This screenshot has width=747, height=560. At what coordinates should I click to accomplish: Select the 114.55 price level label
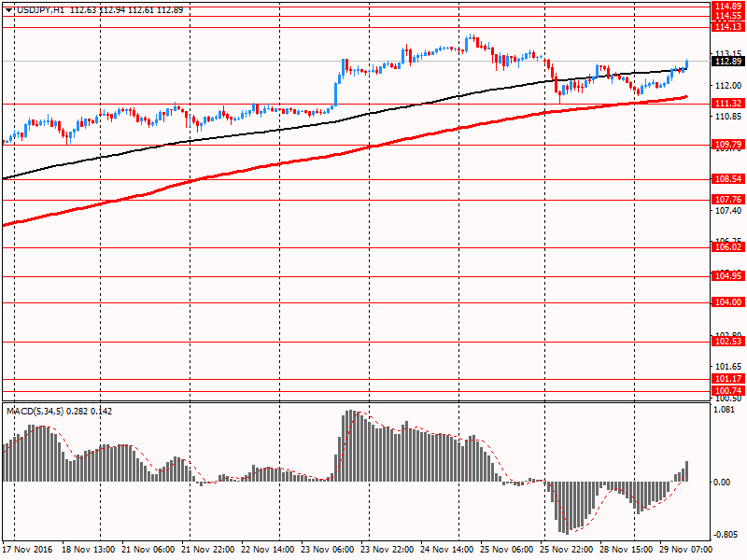tap(728, 16)
